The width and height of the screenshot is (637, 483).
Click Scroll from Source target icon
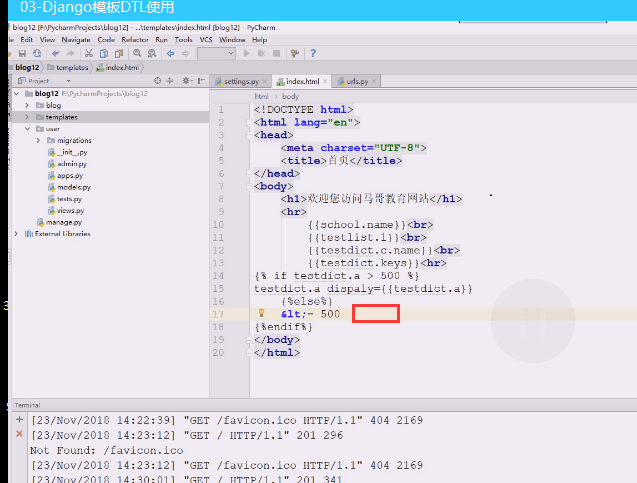pyautogui.click(x=158, y=81)
